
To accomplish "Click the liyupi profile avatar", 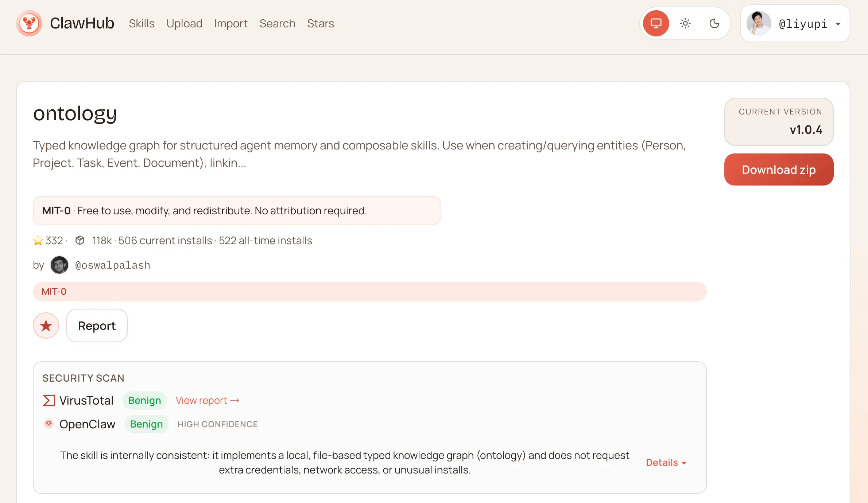I will 759,23.
